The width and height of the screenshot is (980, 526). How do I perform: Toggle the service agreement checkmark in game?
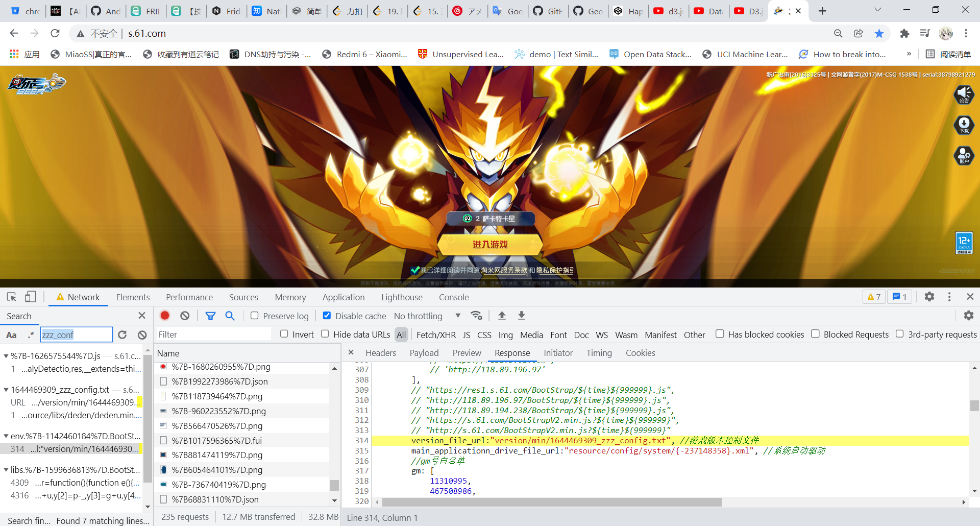[415, 270]
